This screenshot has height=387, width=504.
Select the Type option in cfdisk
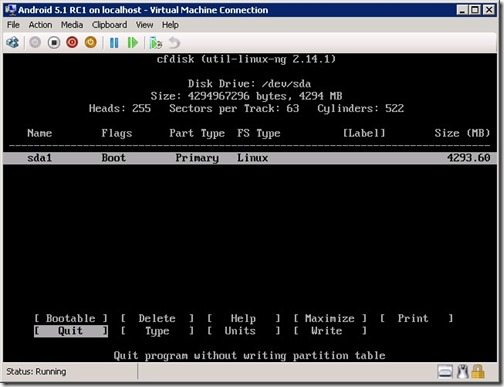157,331
